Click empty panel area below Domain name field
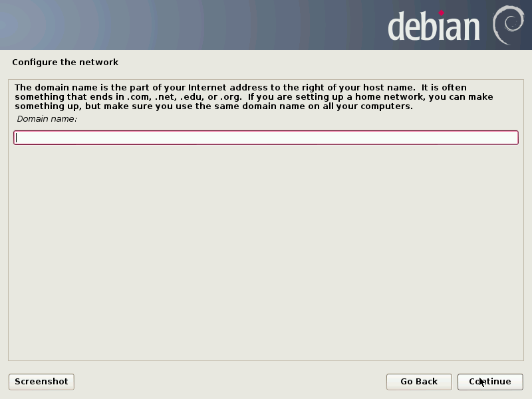This screenshot has height=399, width=532. click(x=266, y=251)
